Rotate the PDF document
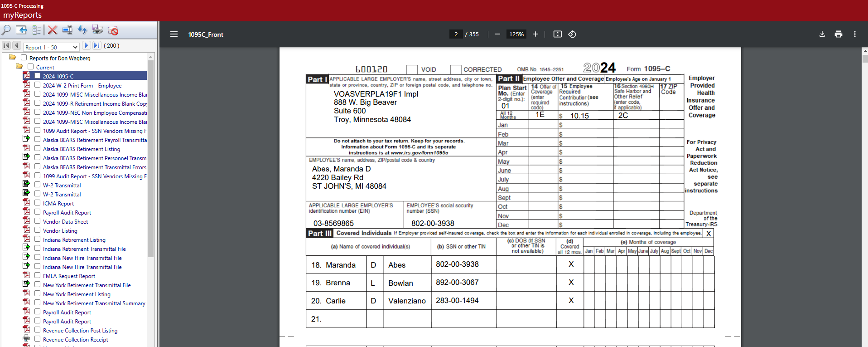Screen dimensions: 868x347 tap(572, 34)
